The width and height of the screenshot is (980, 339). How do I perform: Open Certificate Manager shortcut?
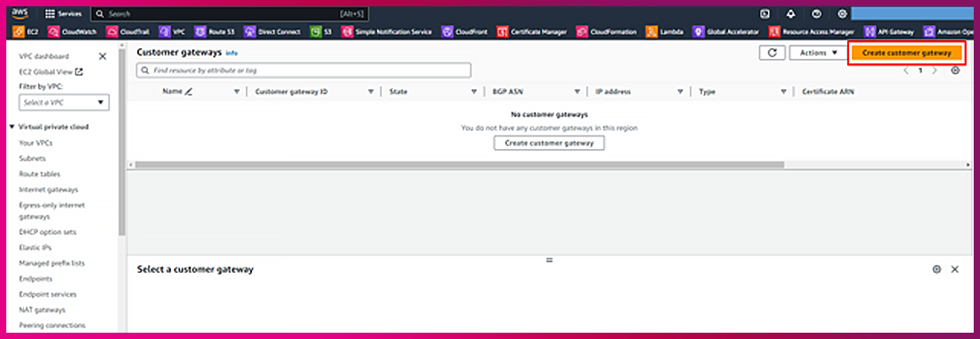click(532, 32)
